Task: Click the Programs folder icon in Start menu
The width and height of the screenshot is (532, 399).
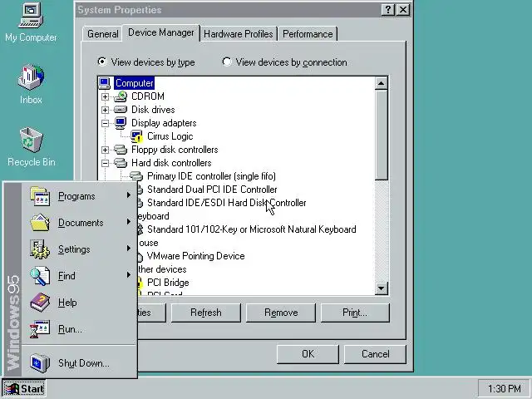Action: (40, 196)
